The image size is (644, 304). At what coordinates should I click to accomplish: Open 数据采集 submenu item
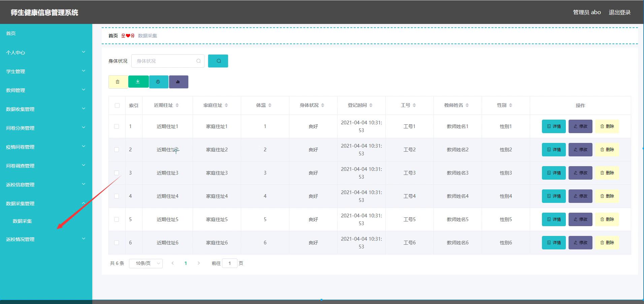22,221
